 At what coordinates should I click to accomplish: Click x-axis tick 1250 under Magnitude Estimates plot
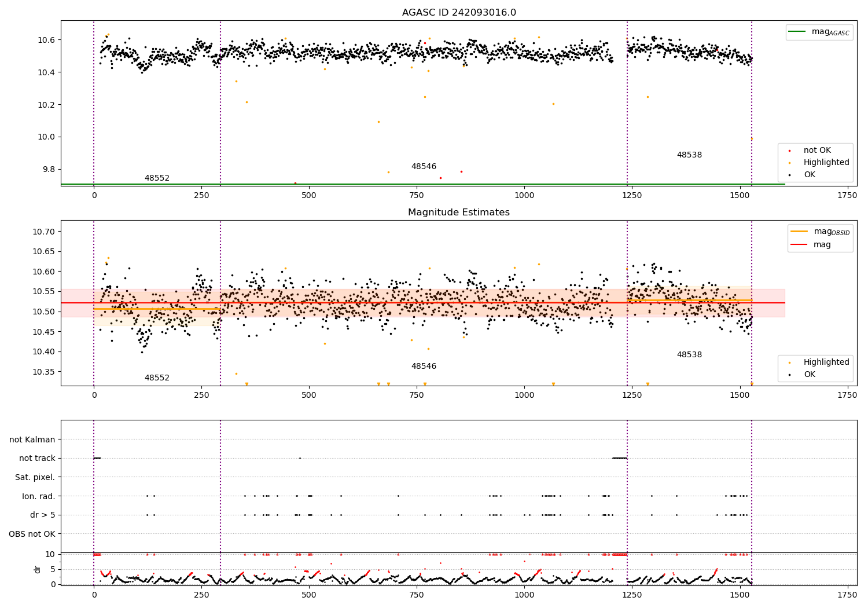pyautogui.click(x=632, y=395)
